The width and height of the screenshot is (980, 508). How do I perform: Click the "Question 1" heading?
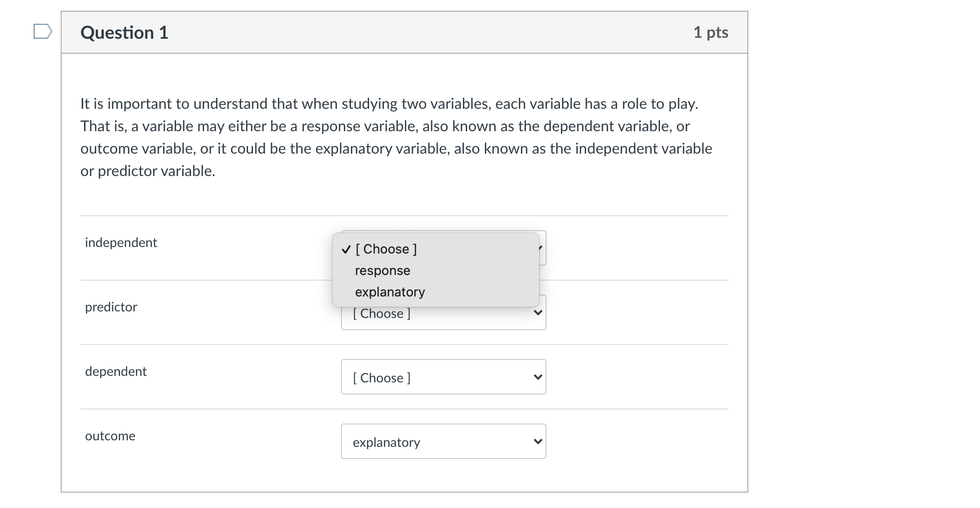(124, 33)
